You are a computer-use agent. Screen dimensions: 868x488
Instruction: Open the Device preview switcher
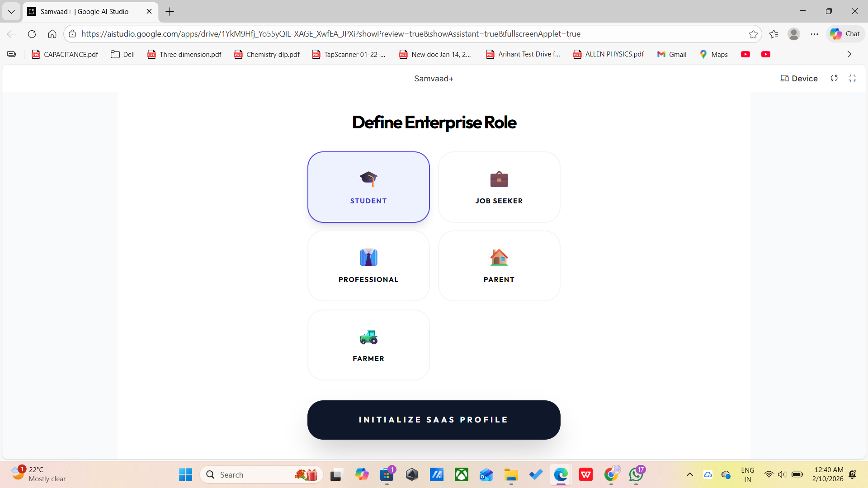pyautogui.click(x=799, y=79)
